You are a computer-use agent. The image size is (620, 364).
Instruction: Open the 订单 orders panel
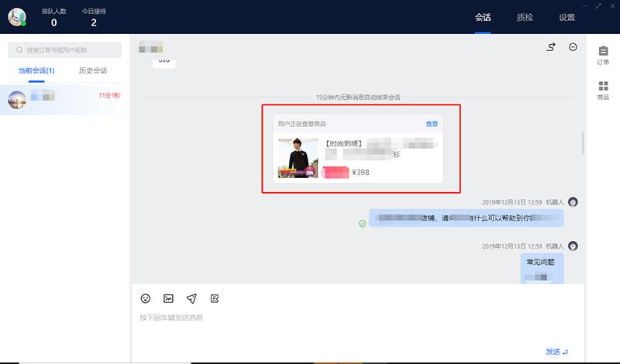pyautogui.click(x=603, y=55)
